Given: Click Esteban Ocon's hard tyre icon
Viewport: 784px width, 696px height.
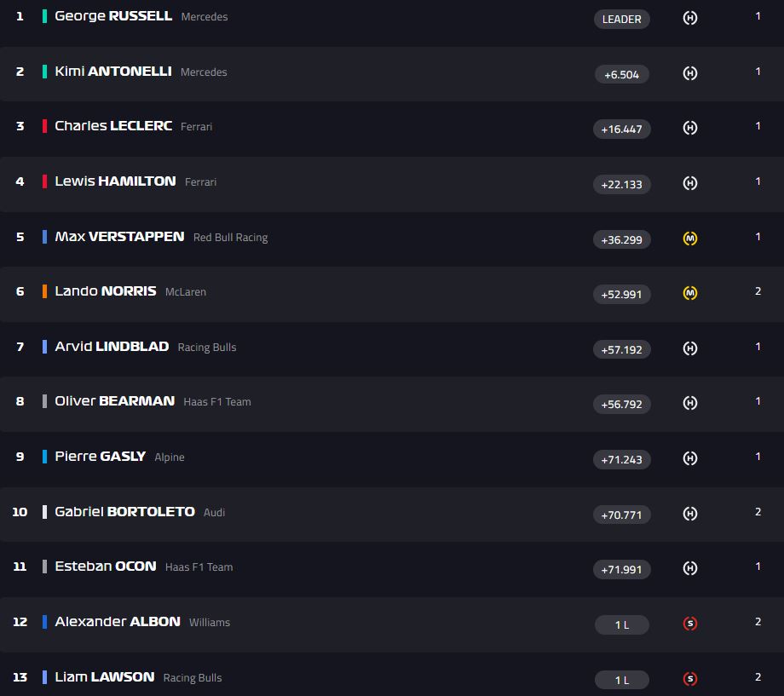Looking at the screenshot, I should click(690, 568).
